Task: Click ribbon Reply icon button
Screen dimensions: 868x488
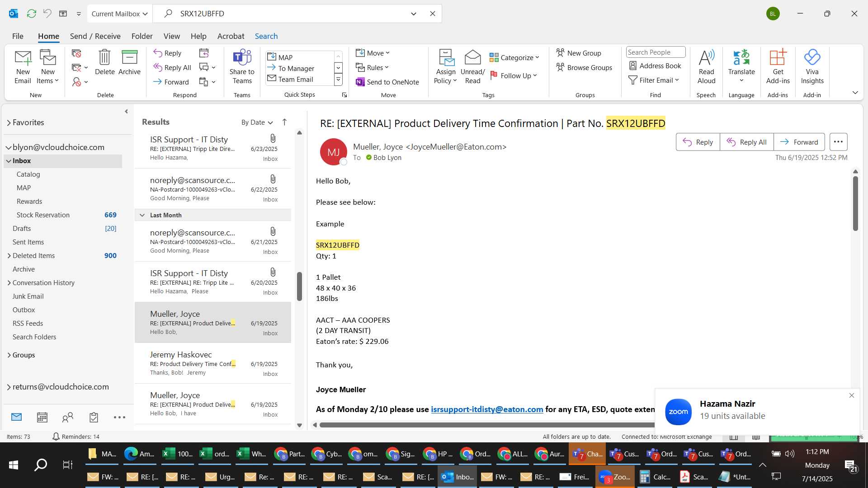Action: pyautogui.click(x=167, y=53)
